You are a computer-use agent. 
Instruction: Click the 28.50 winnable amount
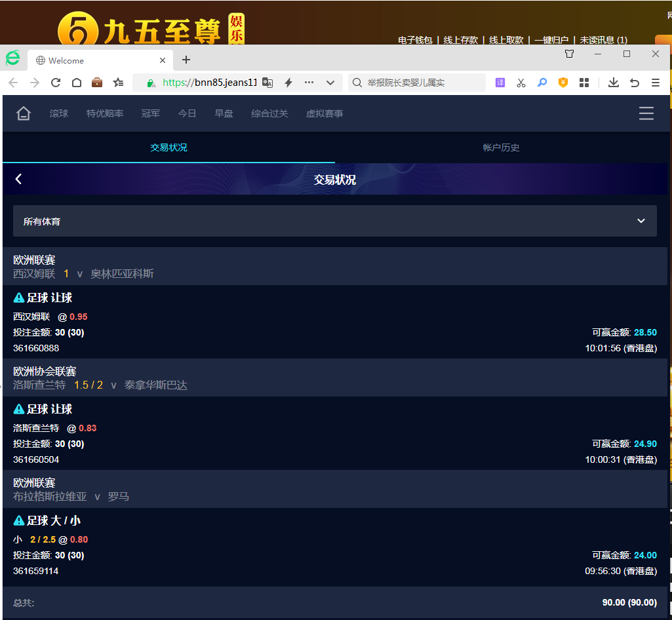(645, 332)
